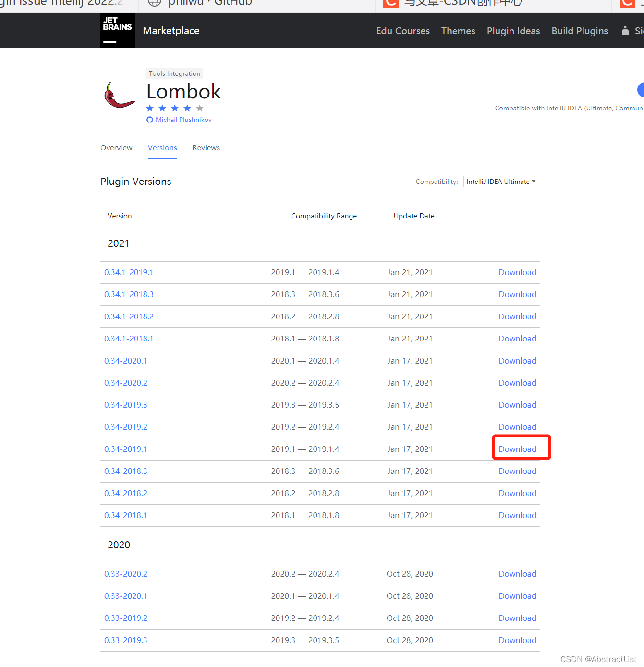The height and width of the screenshot is (667, 644).
Task: Click the JetBrains logo icon
Action: pos(118,30)
